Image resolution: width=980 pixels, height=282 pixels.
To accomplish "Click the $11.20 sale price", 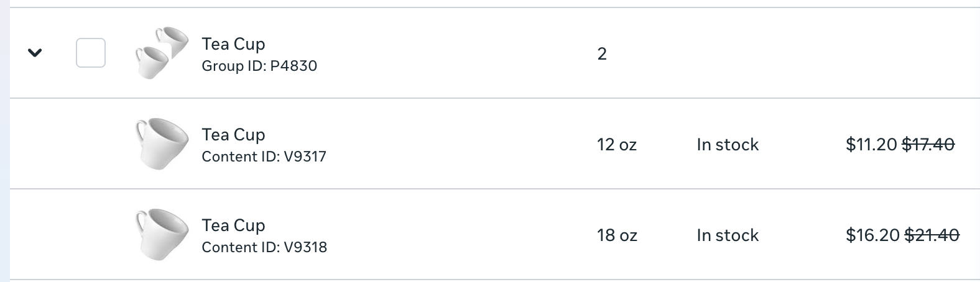I will point(871,145).
